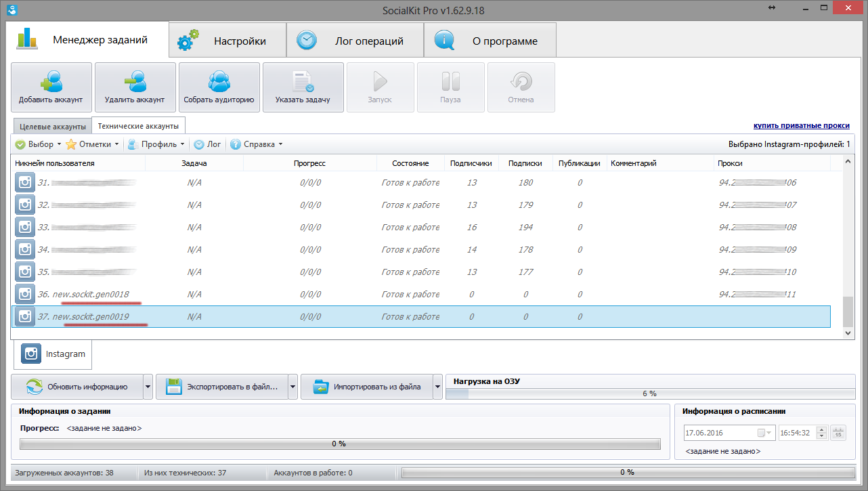
Task: Click the Пауза button
Action: [x=451, y=87]
